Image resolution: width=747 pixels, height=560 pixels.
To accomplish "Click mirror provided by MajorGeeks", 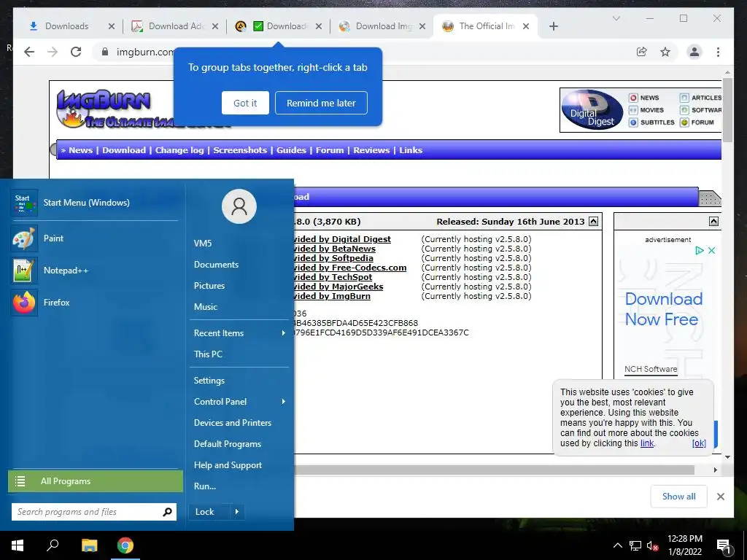I will tap(338, 287).
